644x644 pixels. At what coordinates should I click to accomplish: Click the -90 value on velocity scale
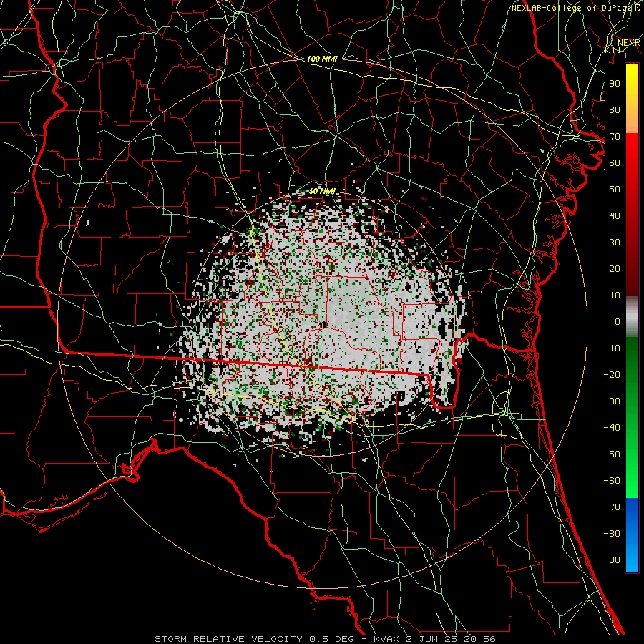[612, 560]
